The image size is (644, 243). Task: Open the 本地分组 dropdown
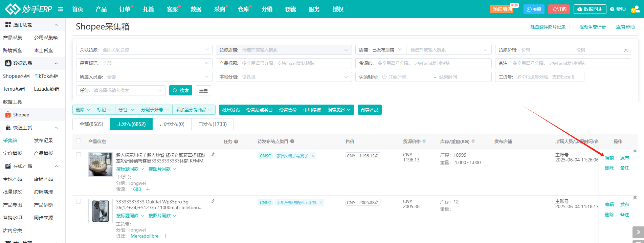tap(284, 77)
